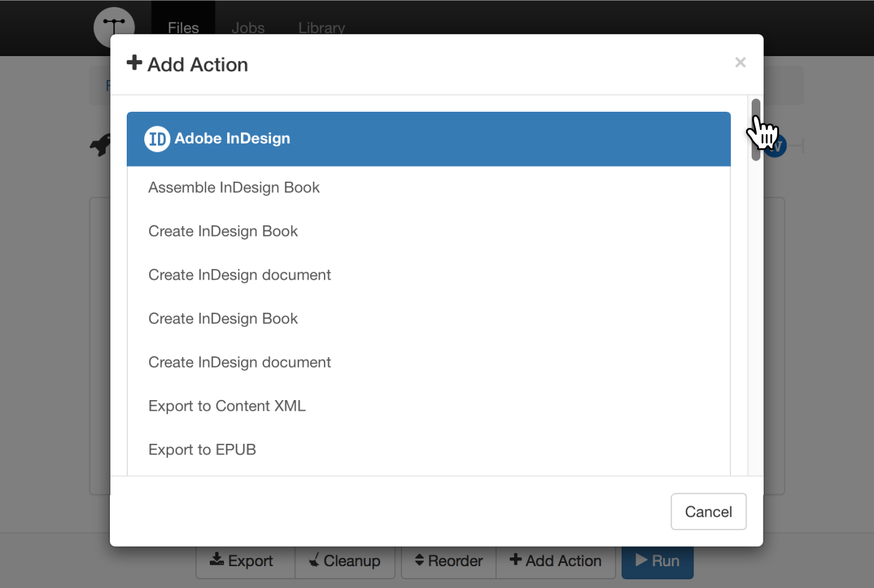Image resolution: width=874 pixels, height=588 pixels.
Task: Click the rocket icon behind dialog
Action: pos(101,145)
